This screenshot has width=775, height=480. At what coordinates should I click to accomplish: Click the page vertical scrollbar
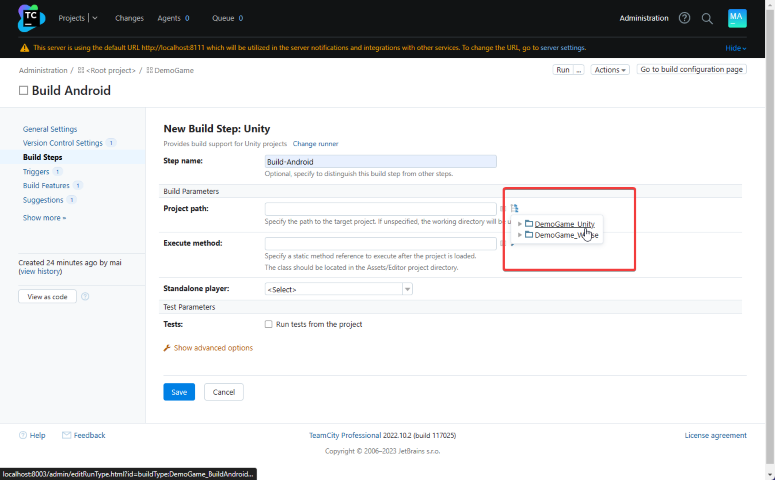(770, 237)
